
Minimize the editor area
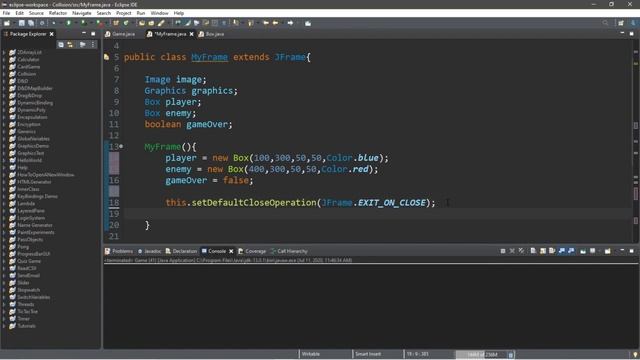(622, 33)
